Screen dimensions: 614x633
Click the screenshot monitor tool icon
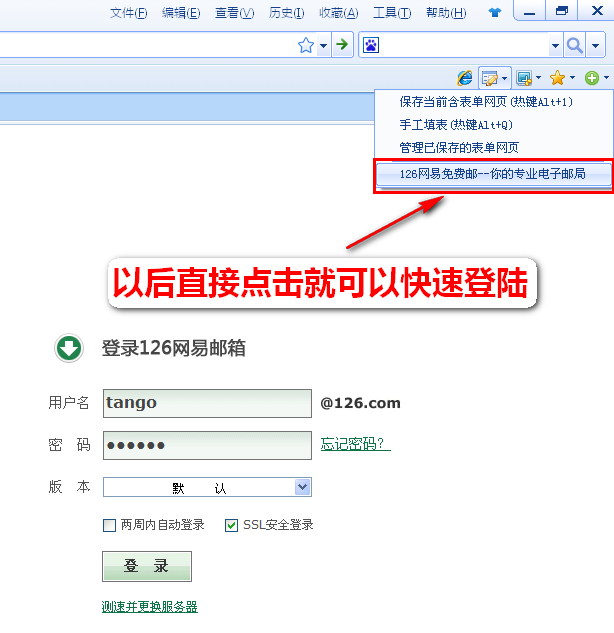pos(524,78)
